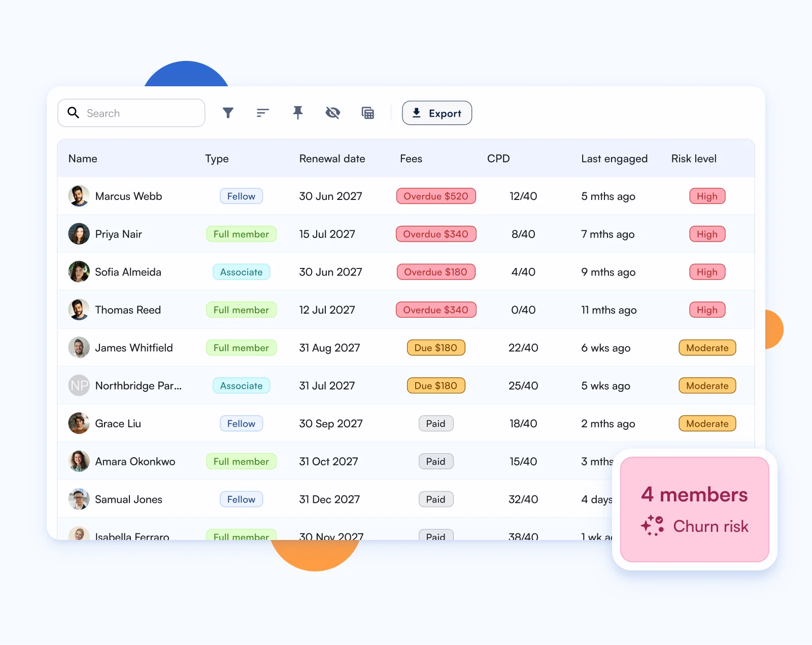Select the Northbridge Par... name
The height and width of the screenshot is (645, 812).
tap(138, 386)
